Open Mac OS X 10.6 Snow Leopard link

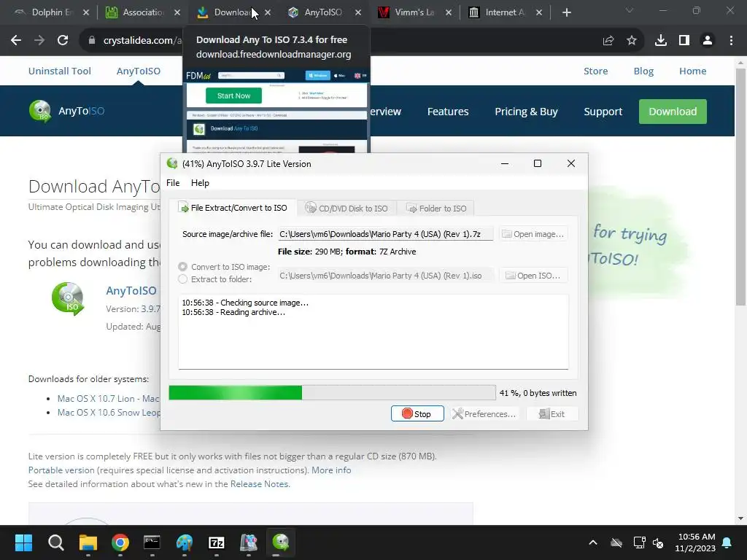point(109,413)
